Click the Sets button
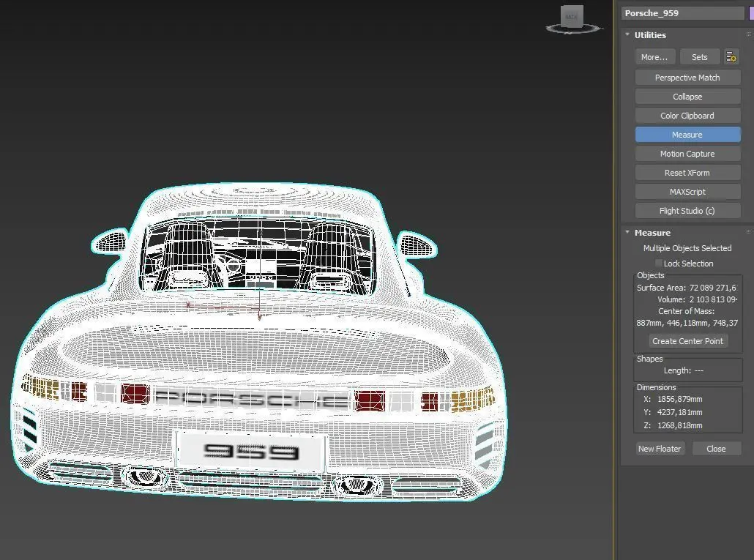754x560 pixels. pyautogui.click(x=699, y=56)
